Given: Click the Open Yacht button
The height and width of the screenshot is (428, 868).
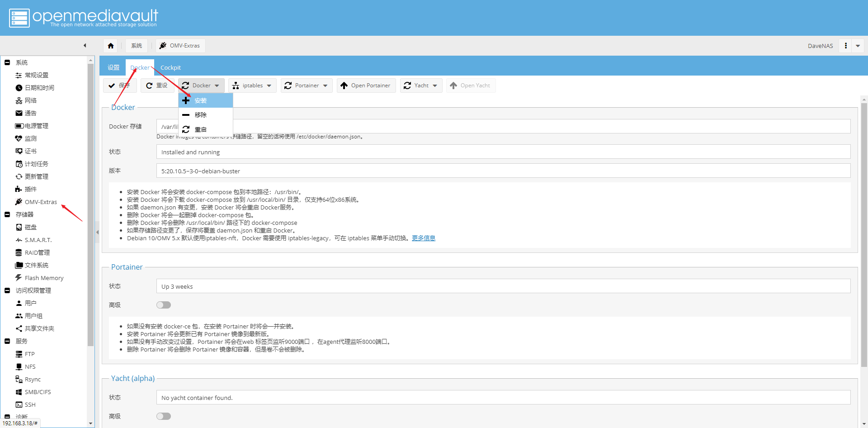Looking at the screenshot, I should [471, 86].
